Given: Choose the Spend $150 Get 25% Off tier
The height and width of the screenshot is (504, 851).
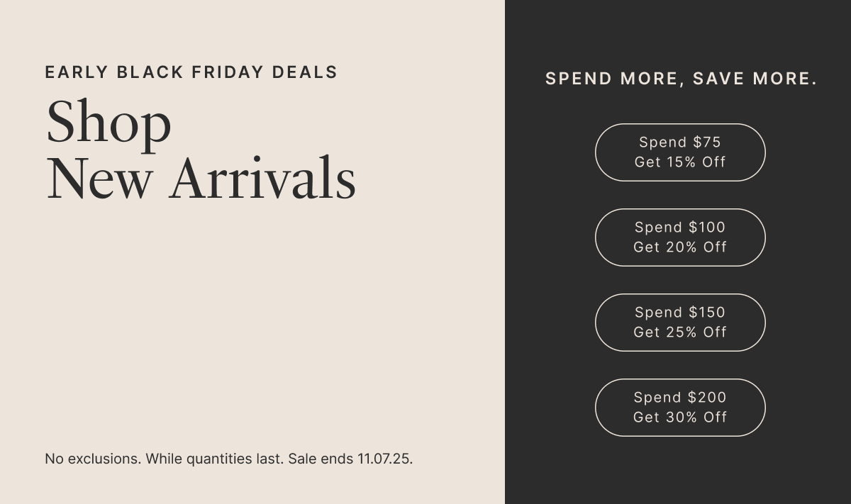Looking at the screenshot, I should pos(680,322).
